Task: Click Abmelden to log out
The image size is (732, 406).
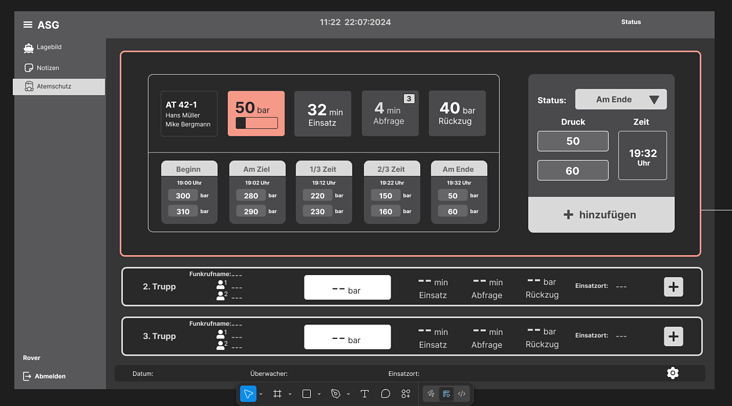Action: (50, 376)
